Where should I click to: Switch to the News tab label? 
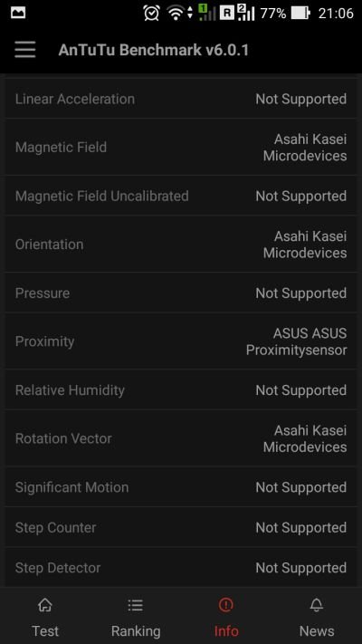[x=317, y=630]
